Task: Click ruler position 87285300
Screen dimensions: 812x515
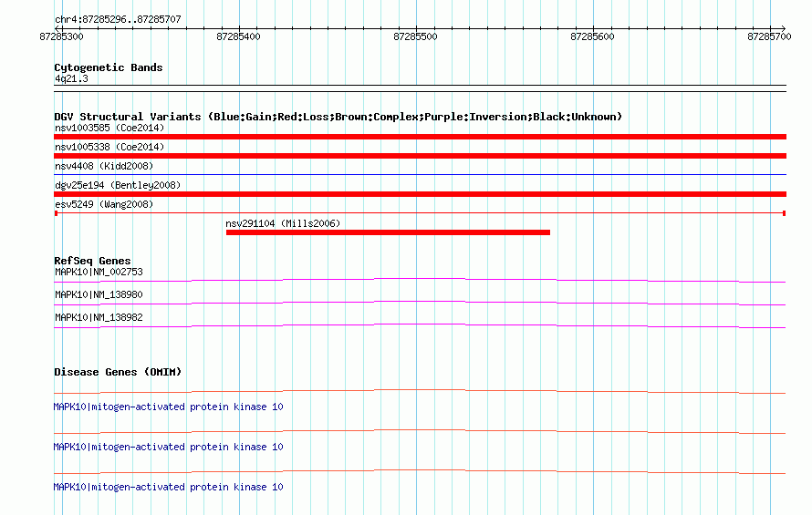Action: click(61, 36)
